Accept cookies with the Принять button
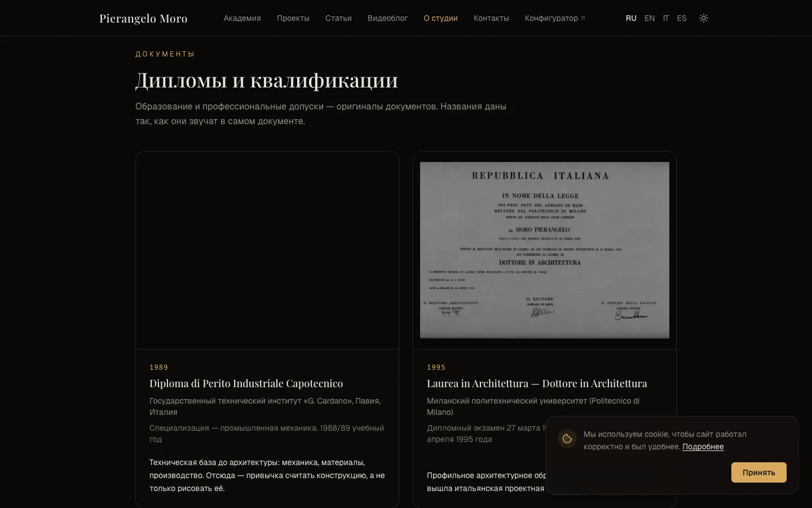The height and width of the screenshot is (508, 812). click(x=759, y=472)
